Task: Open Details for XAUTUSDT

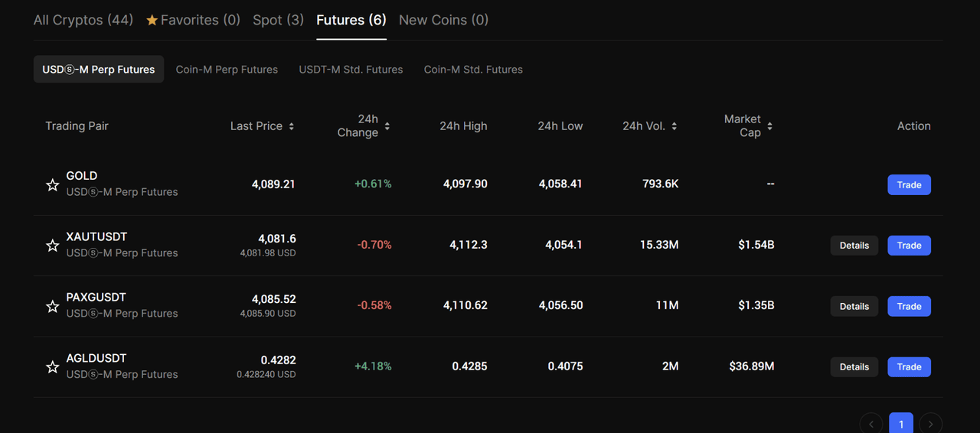Action: click(854, 246)
